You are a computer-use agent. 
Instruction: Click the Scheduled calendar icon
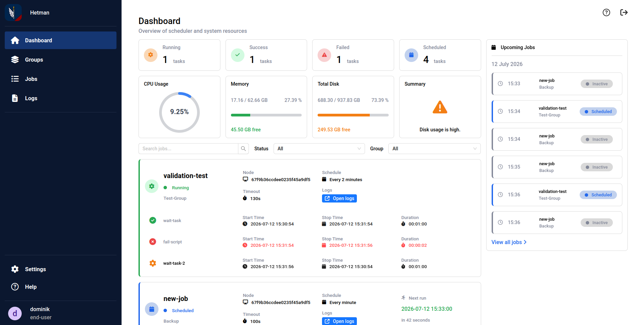pyautogui.click(x=411, y=55)
